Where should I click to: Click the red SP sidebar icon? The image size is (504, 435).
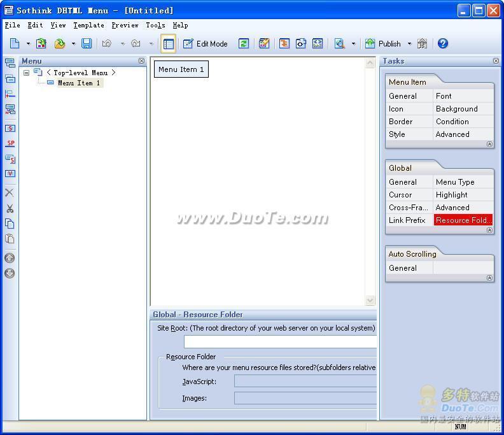[10, 143]
